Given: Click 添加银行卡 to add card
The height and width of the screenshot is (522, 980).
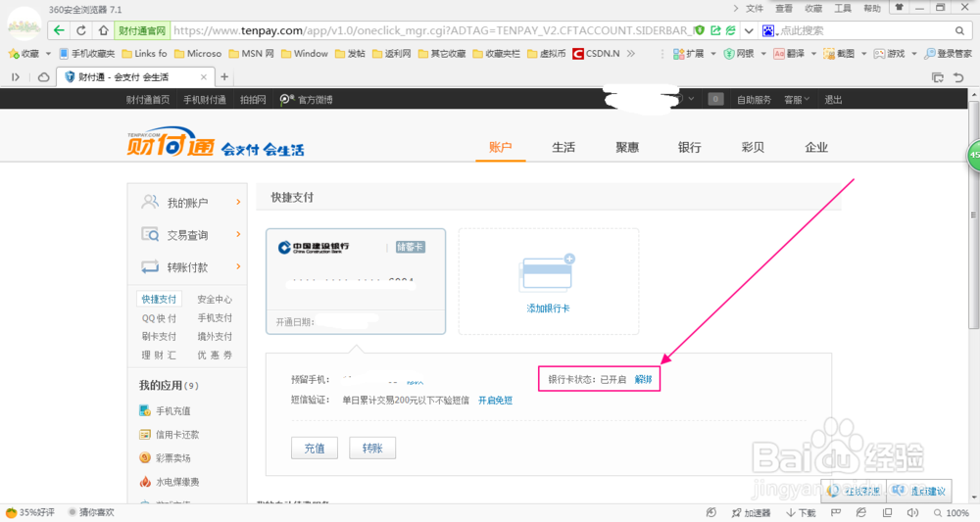Looking at the screenshot, I should pos(548,308).
